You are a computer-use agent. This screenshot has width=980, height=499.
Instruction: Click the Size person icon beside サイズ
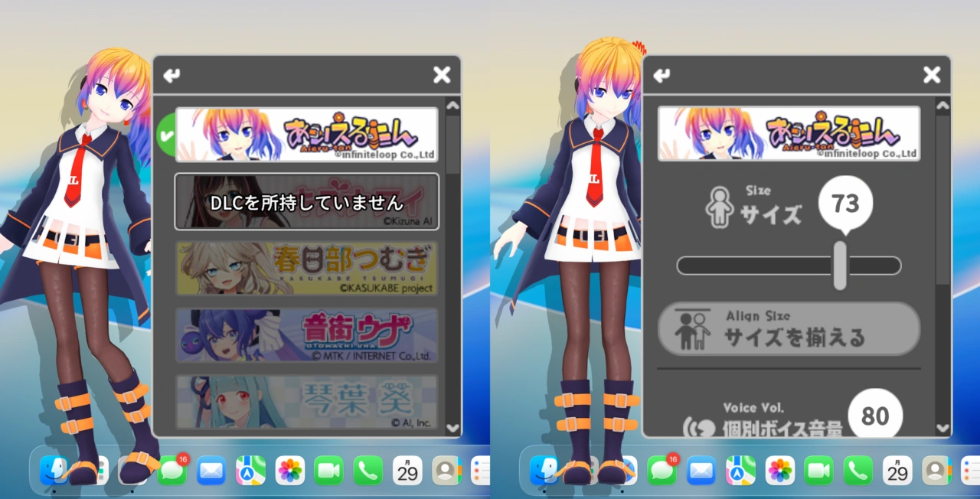pos(720,207)
